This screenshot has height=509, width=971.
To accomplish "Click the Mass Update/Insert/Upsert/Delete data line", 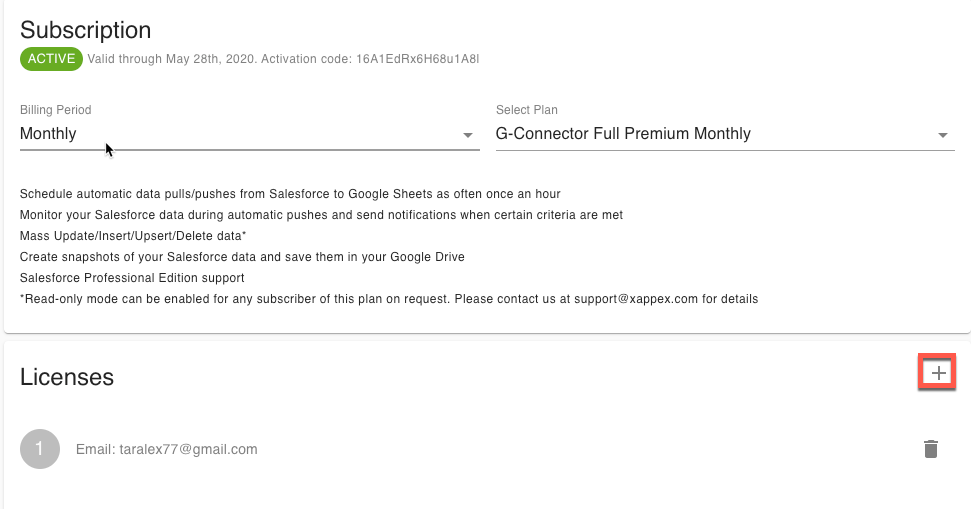I will pyautogui.click(x=133, y=236).
